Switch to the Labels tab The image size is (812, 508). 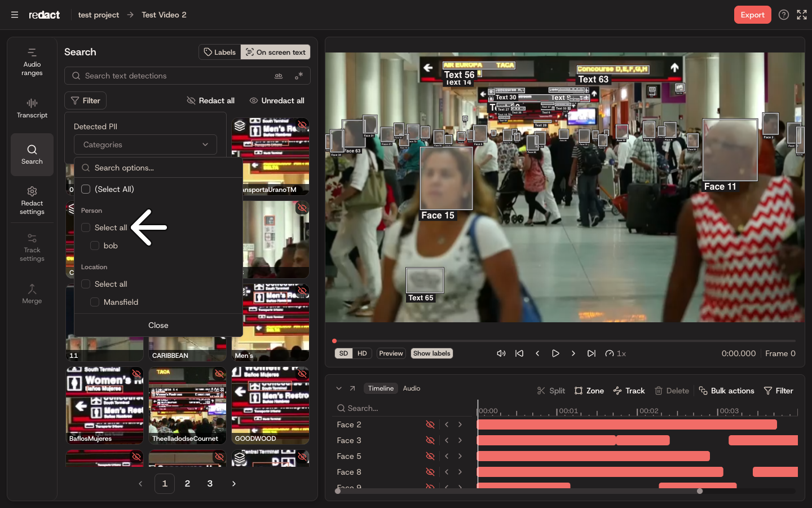click(220, 52)
